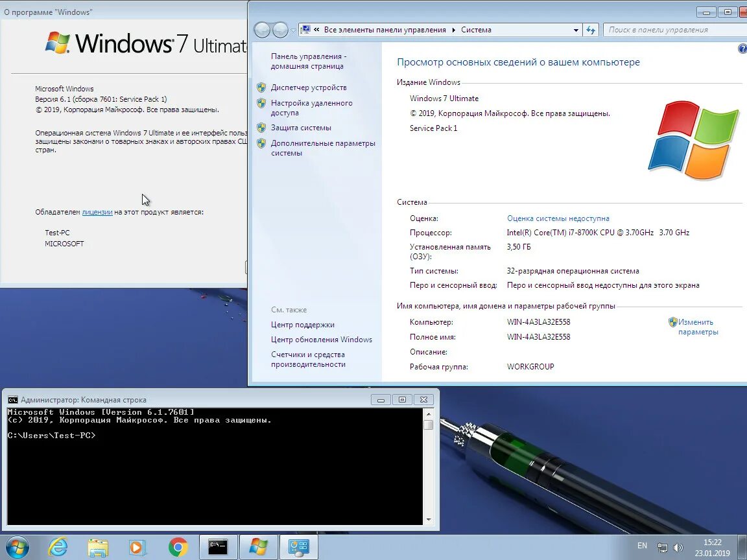Open Windows Explorer folder icon on taskbar
747x560 pixels.
click(x=98, y=548)
